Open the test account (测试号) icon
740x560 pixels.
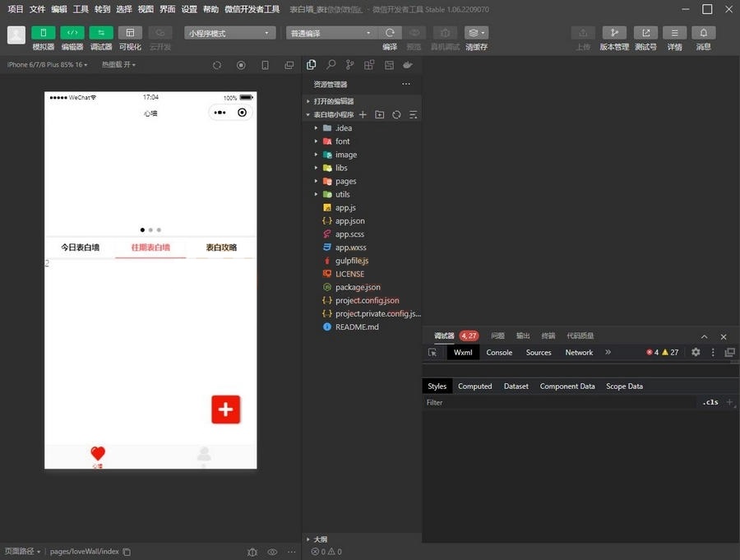pyautogui.click(x=645, y=33)
